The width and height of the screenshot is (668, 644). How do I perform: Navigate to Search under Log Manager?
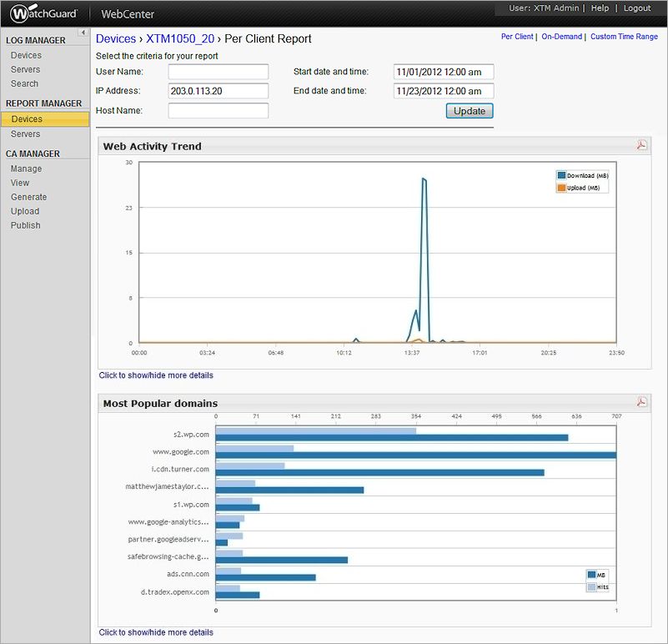tap(26, 83)
